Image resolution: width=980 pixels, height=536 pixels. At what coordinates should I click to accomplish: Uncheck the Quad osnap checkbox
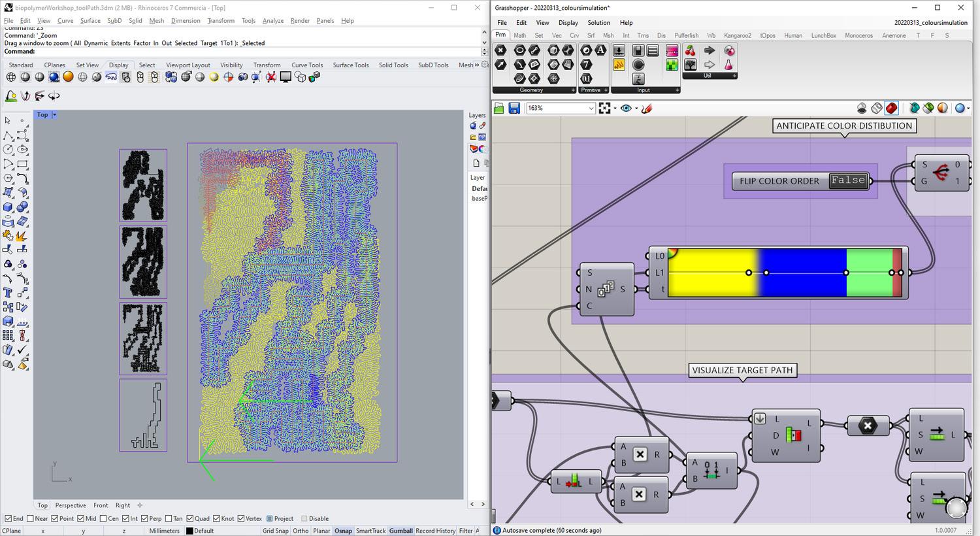pos(188,518)
